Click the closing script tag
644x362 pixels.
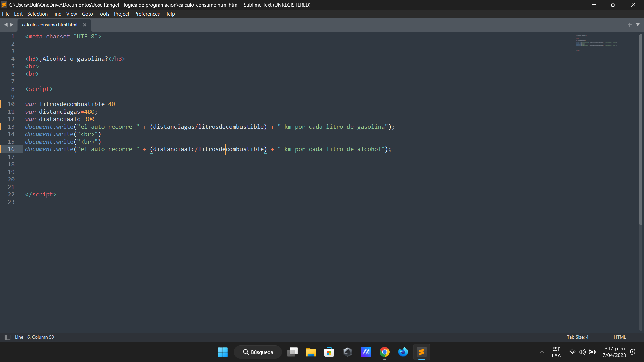pos(41,194)
